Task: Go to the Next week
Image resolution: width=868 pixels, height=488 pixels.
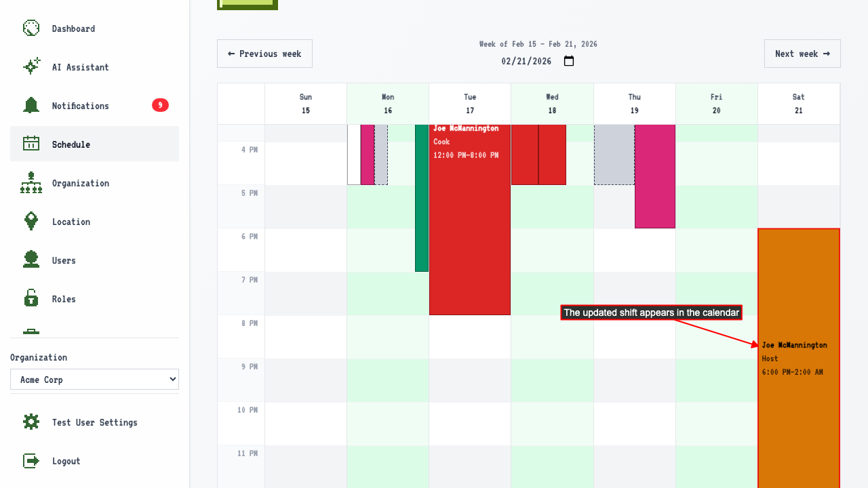Action: click(802, 54)
